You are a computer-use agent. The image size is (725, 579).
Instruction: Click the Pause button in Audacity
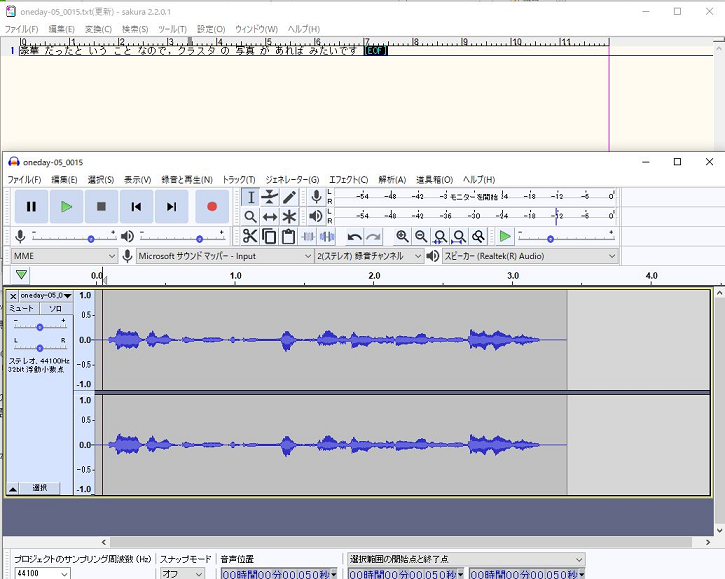click(31, 207)
